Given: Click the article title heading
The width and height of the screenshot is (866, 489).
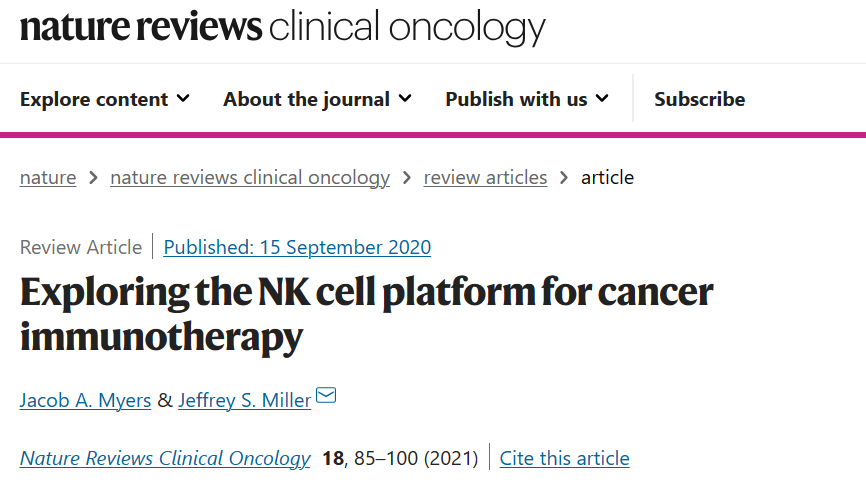Looking at the screenshot, I should coord(366,314).
